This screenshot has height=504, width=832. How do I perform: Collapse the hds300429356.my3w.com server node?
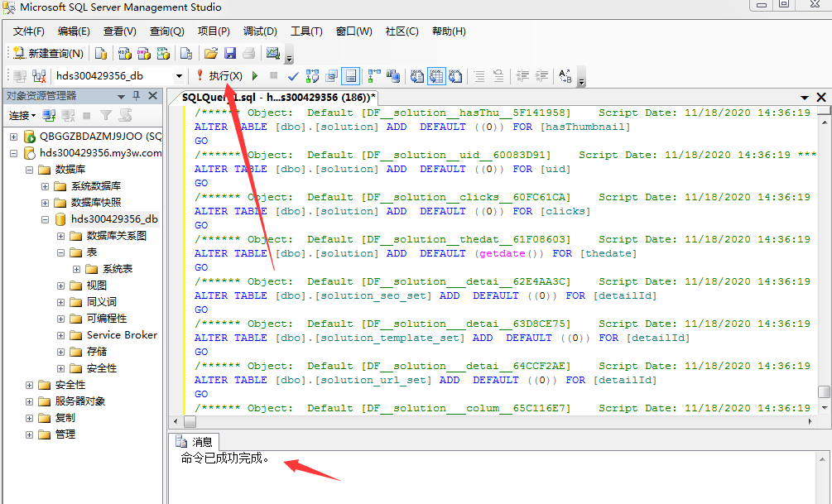coord(14,153)
